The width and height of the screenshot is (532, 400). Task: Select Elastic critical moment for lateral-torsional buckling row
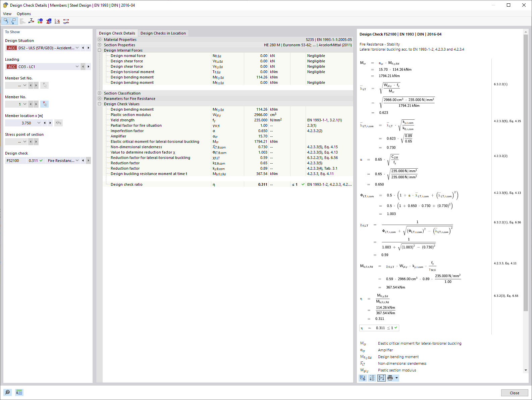228,141
